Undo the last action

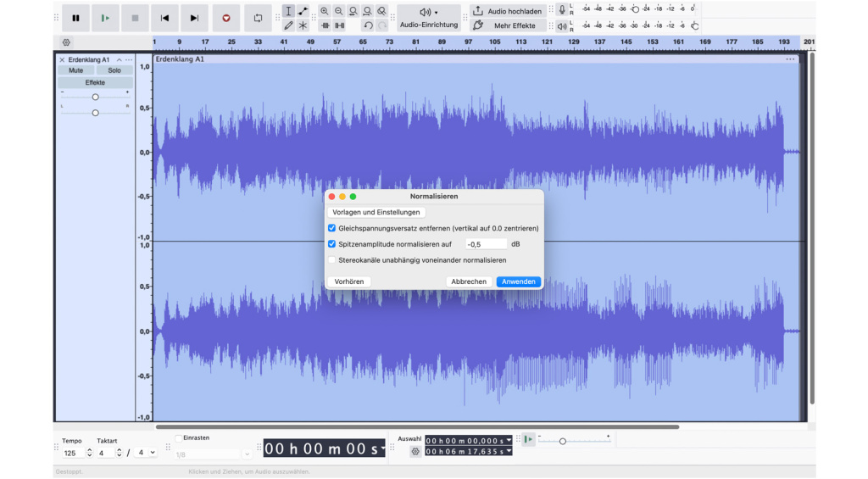(x=368, y=25)
